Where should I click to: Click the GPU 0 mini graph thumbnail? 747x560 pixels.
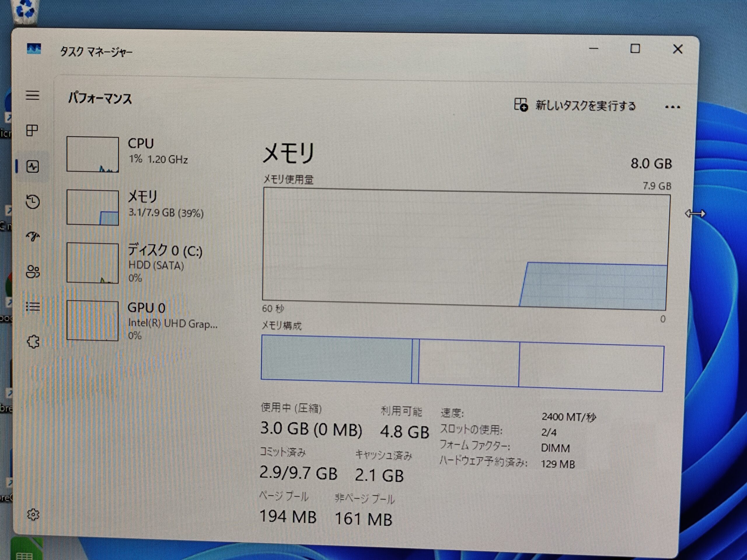tap(92, 321)
